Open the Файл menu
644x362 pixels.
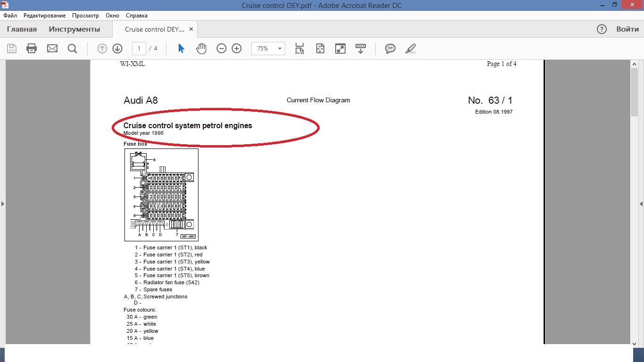(x=10, y=16)
